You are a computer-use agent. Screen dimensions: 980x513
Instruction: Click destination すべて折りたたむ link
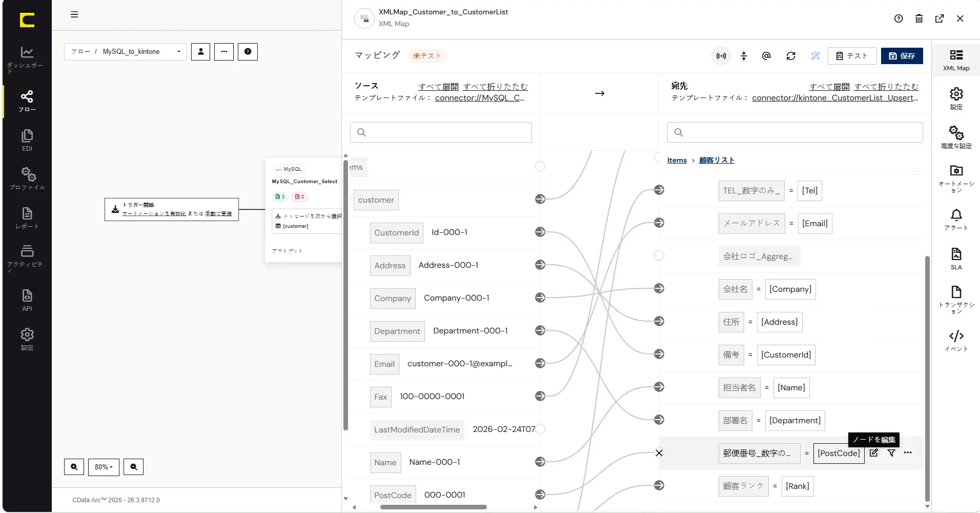[x=886, y=87]
